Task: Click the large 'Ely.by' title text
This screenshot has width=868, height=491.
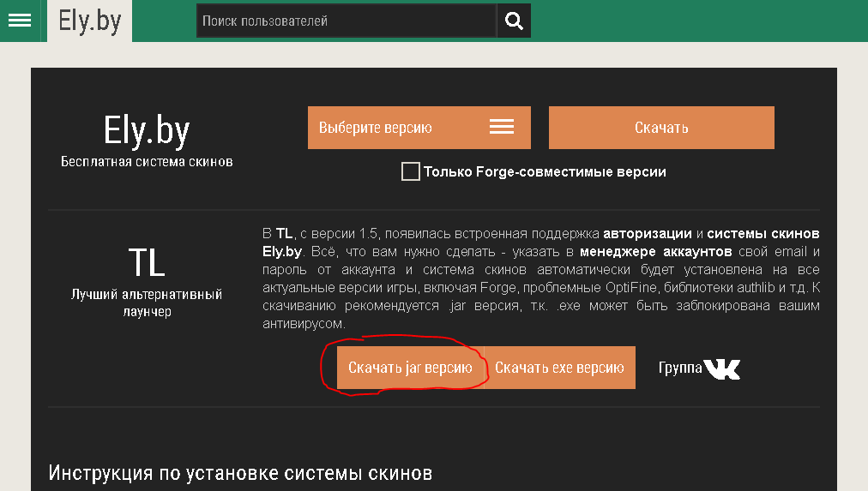Action: pyautogui.click(x=147, y=131)
